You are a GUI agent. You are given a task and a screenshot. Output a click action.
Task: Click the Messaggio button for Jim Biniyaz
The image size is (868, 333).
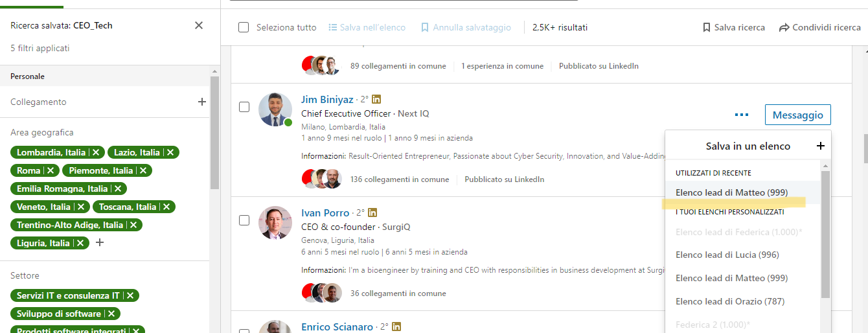(x=797, y=115)
